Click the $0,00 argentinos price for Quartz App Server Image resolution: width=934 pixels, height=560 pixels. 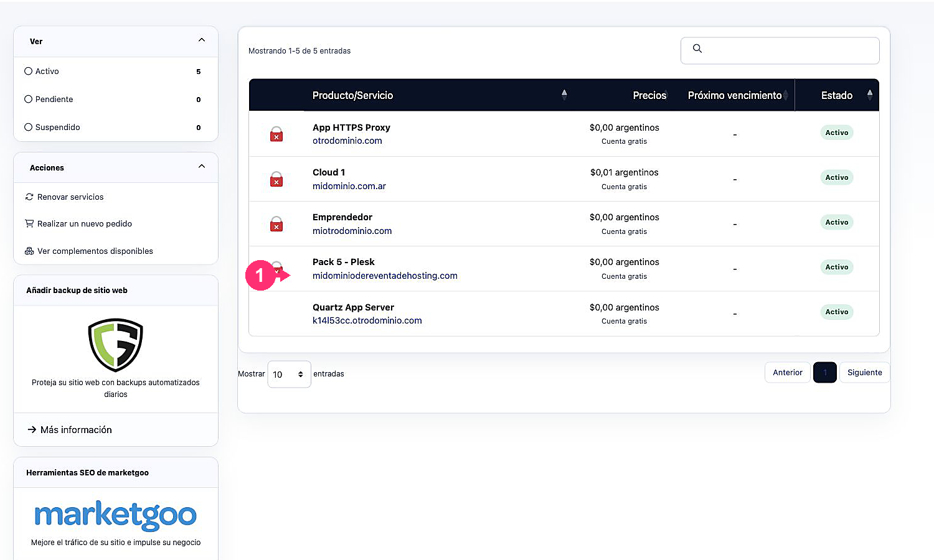point(625,307)
